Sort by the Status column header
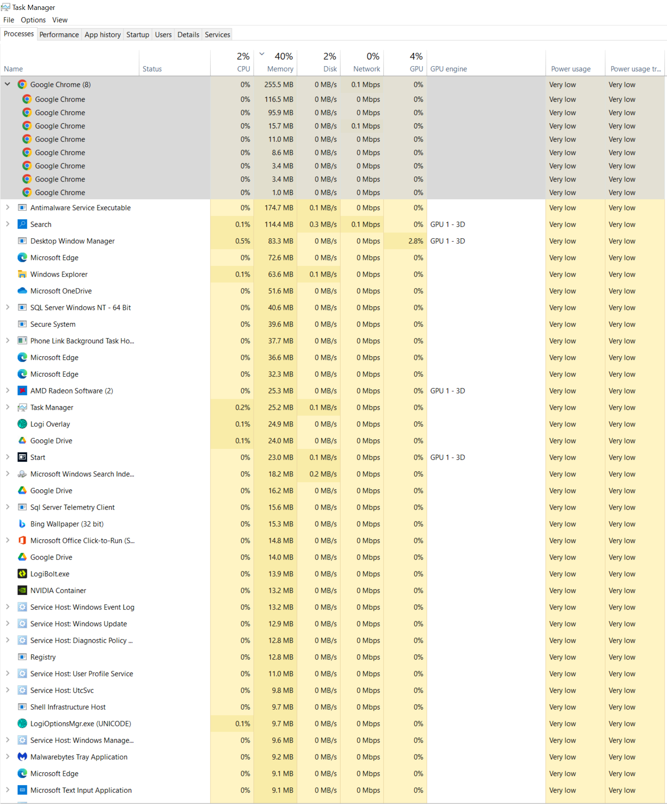The width and height of the screenshot is (667, 812). click(x=175, y=63)
